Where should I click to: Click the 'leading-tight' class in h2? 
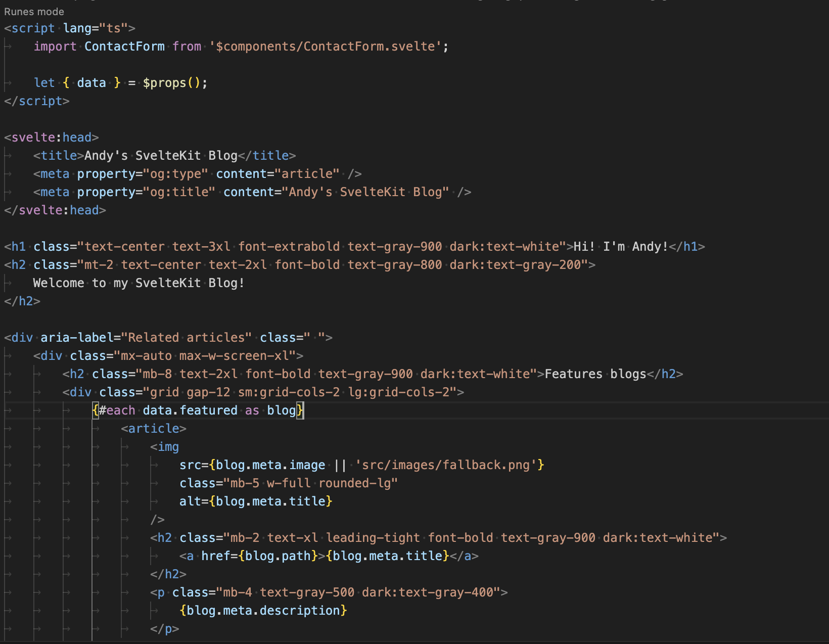pyautogui.click(x=373, y=538)
